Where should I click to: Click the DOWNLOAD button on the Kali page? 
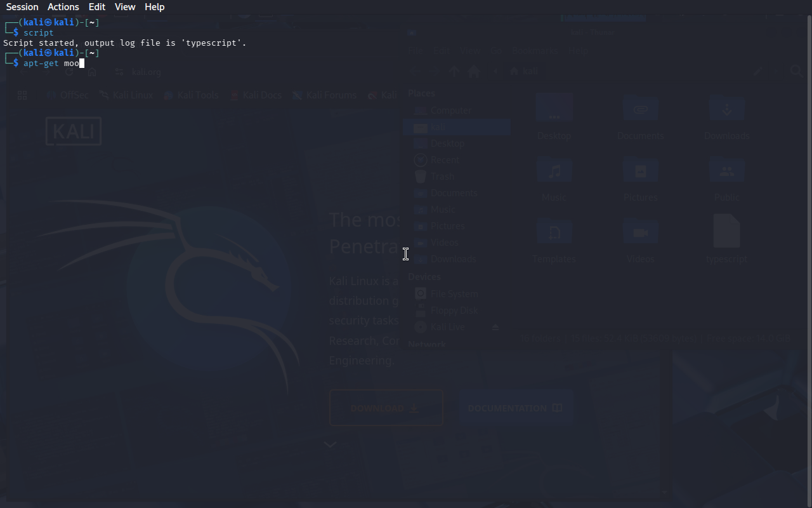(386, 408)
